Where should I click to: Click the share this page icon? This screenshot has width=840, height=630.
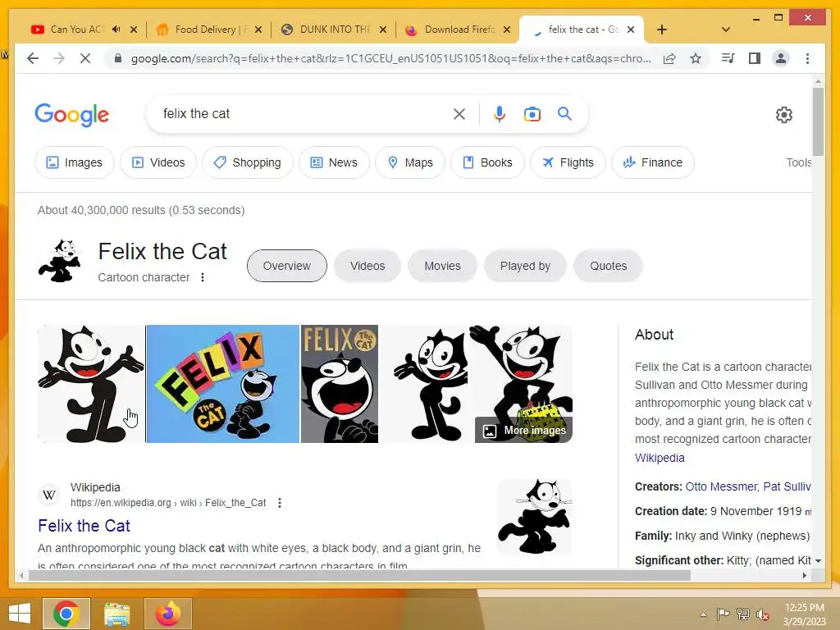pyautogui.click(x=669, y=58)
